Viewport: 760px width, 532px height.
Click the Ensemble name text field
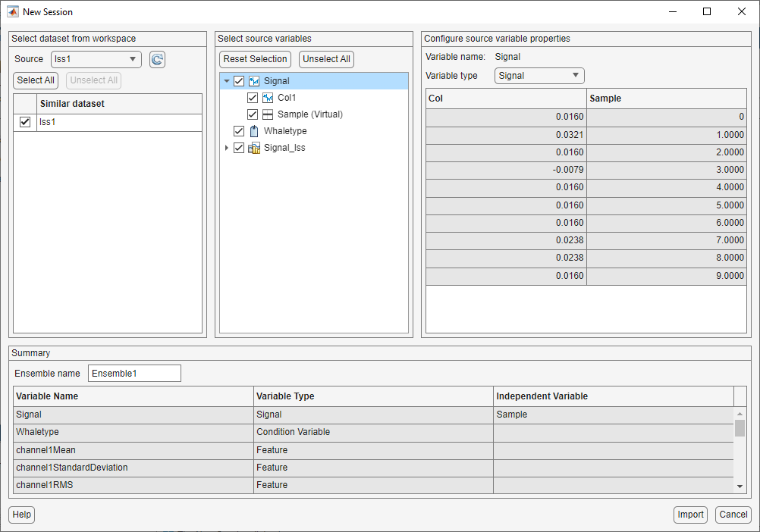(134, 373)
